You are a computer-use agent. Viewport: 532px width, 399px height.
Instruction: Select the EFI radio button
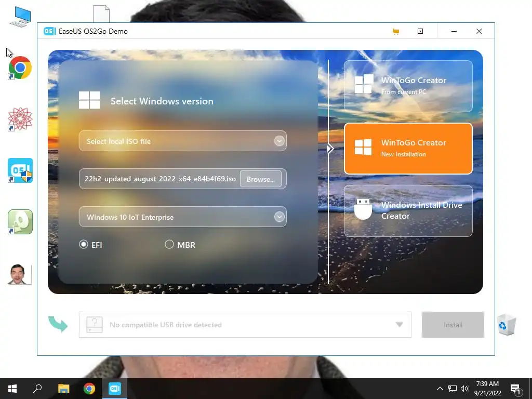84,244
